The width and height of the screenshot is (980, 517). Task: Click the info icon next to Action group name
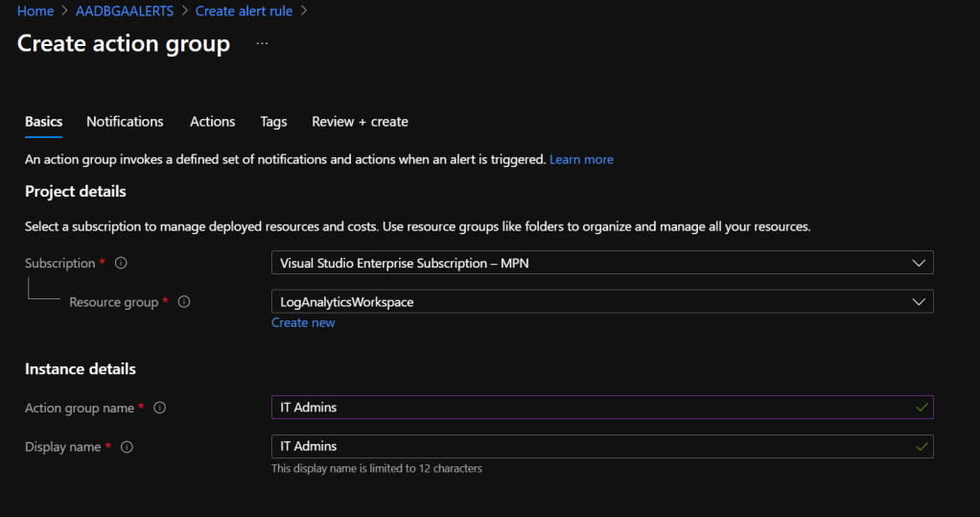tap(160, 409)
